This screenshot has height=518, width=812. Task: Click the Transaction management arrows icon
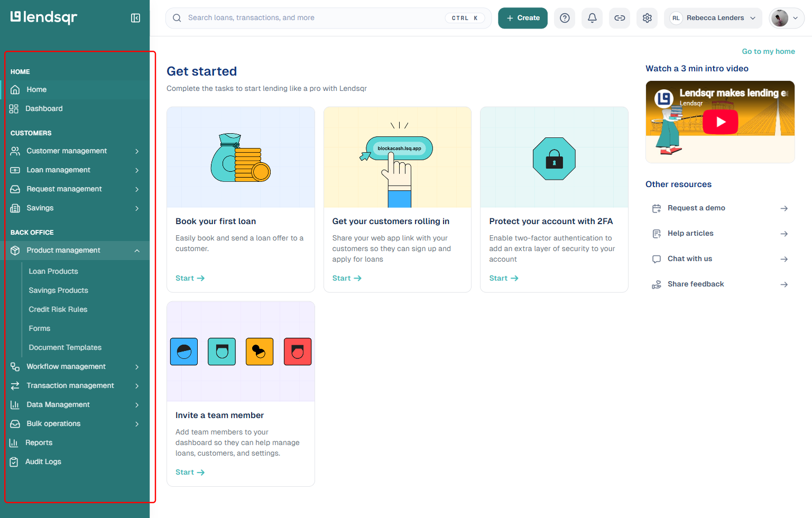point(15,385)
